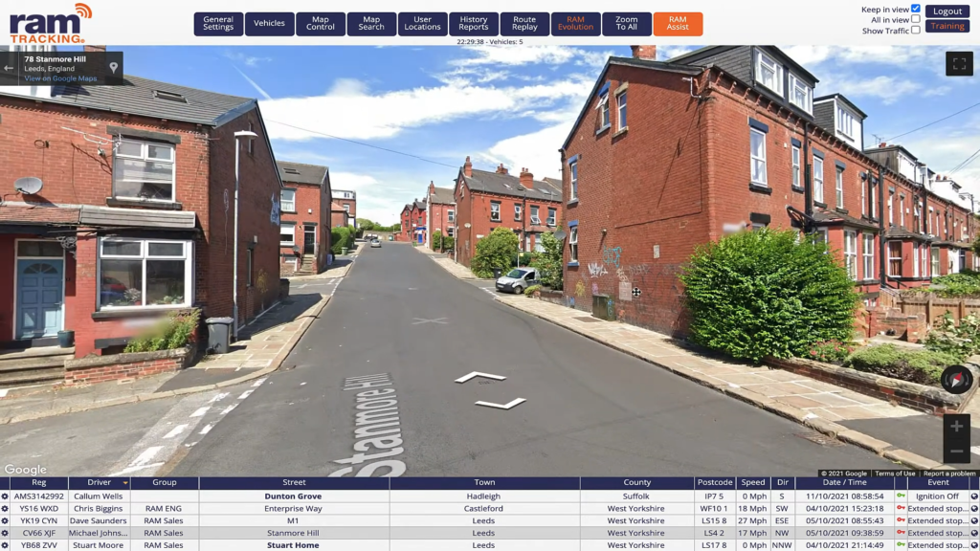Zoom out the Street View

(956, 451)
